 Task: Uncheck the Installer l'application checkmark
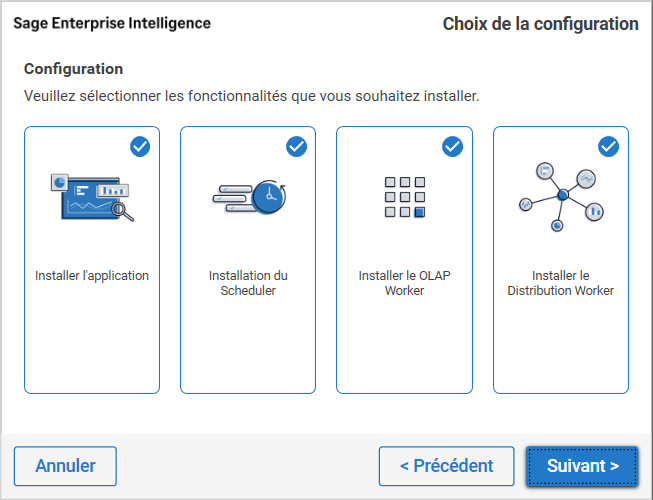(x=140, y=147)
